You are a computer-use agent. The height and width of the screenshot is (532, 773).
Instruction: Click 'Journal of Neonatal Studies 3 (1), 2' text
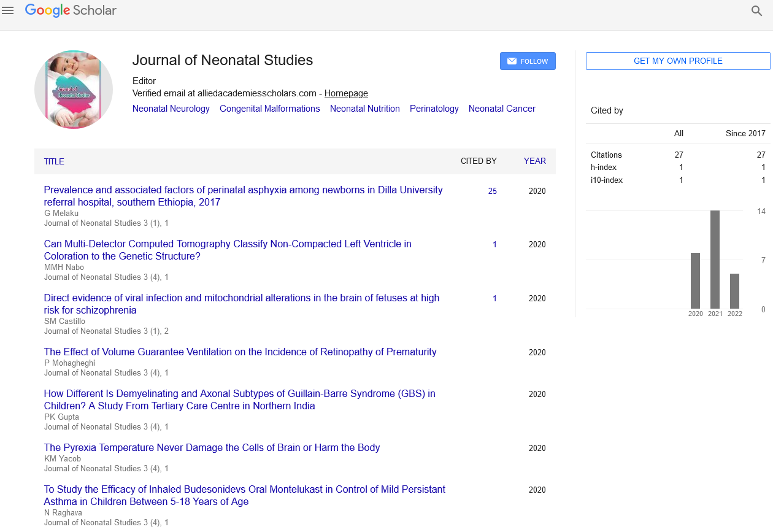click(x=106, y=331)
